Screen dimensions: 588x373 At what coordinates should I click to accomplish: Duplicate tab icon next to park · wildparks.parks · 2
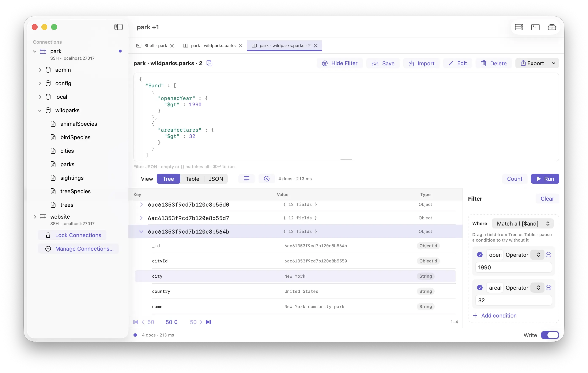(209, 64)
